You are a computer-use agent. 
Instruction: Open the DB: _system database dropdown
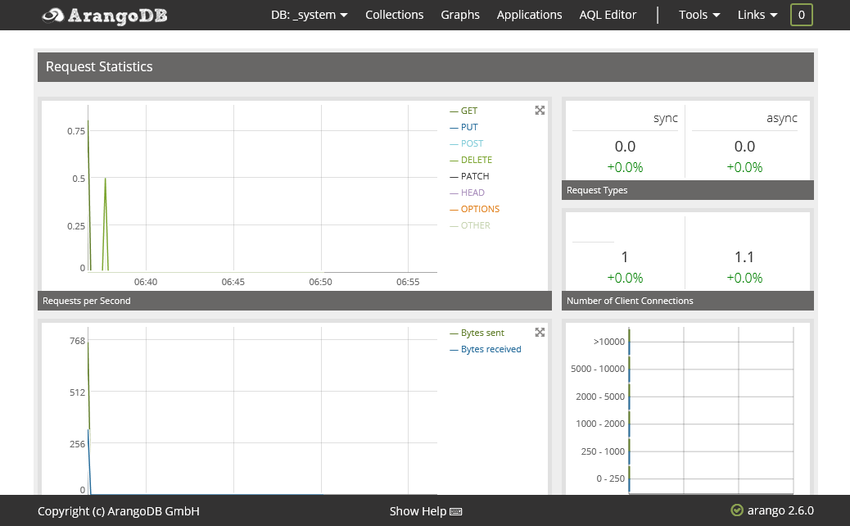(309, 15)
